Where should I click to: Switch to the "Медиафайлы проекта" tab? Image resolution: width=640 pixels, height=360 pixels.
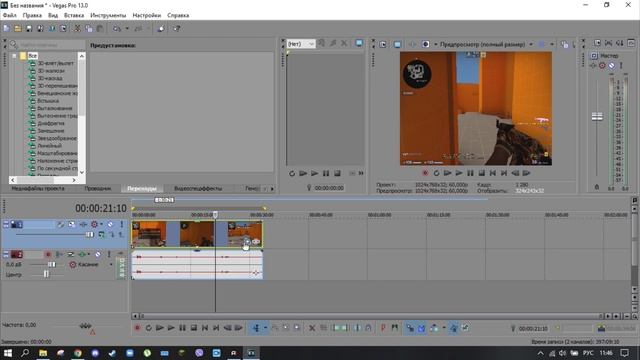pyautogui.click(x=38, y=189)
